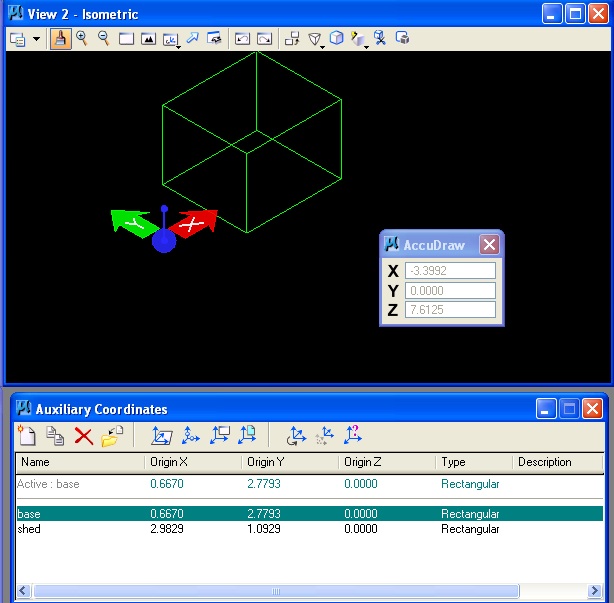Sort by the Origin Z column header

point(387,462)
